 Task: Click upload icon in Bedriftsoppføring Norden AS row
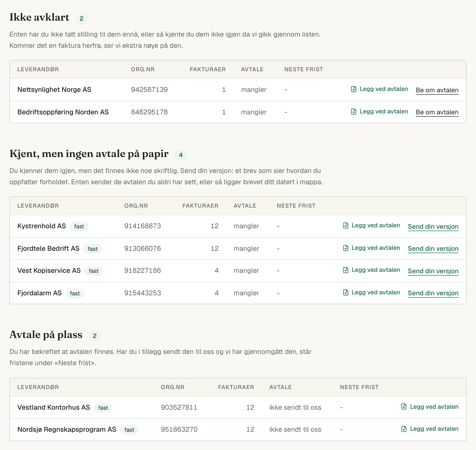[x=353, y=112]
